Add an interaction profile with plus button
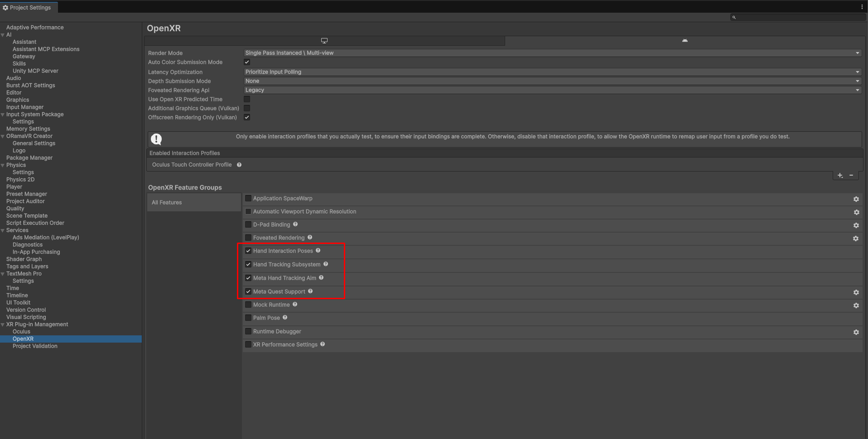 [x=840, y=175]
